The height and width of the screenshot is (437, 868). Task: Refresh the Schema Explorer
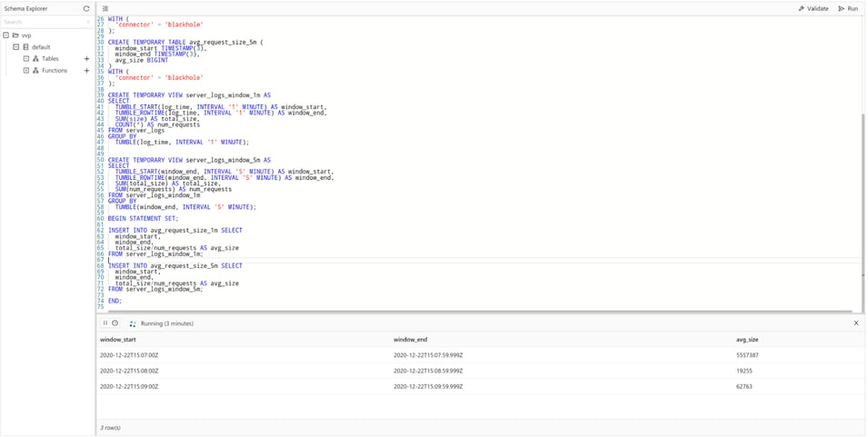point(86,8)
